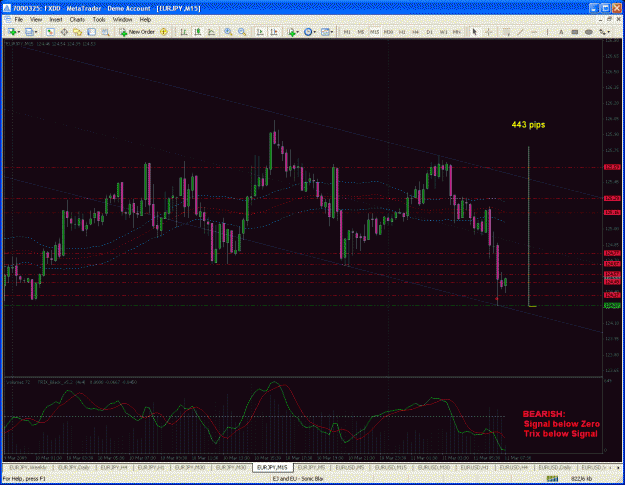Viewport: 625px width, 485px height.
Task: Click the MN timeframe button
Action: [457, 32]
